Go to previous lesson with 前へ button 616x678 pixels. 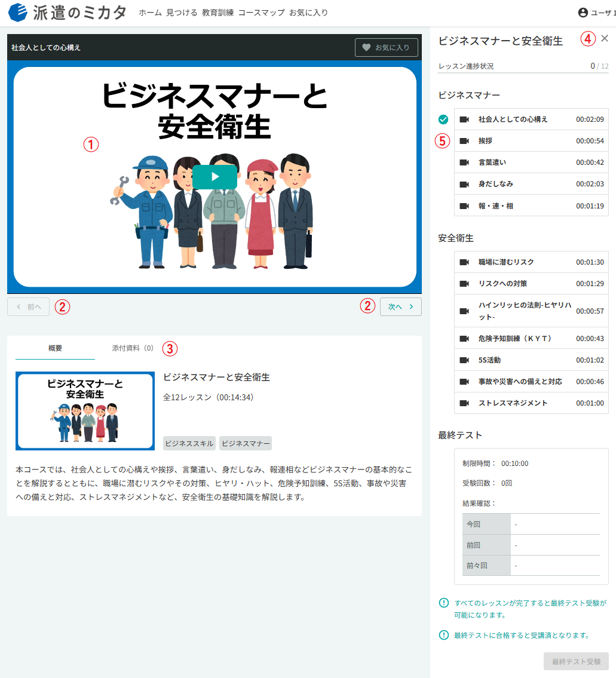pyautogui.click(x=28, y=307)
